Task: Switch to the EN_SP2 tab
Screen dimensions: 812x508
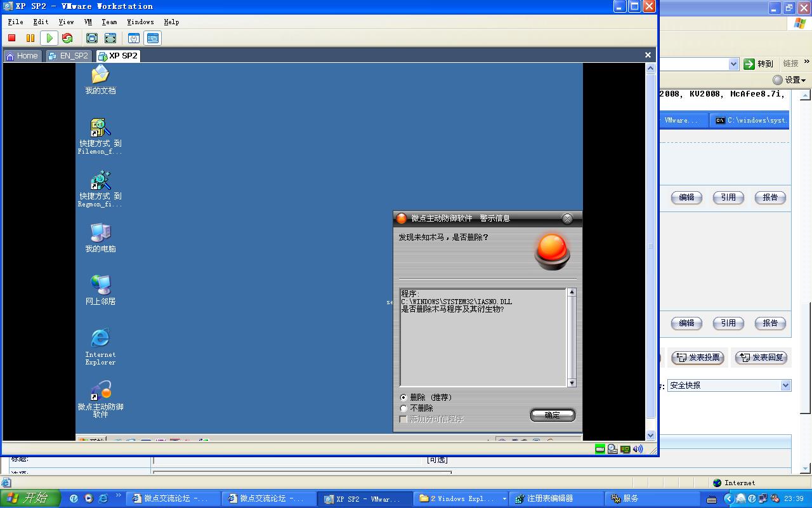Action: click(x=69, y=56)
